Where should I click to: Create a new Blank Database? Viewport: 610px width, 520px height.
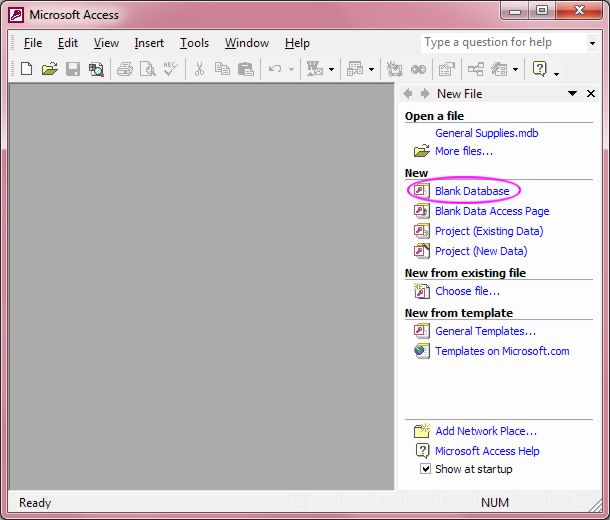pos(472,191)
